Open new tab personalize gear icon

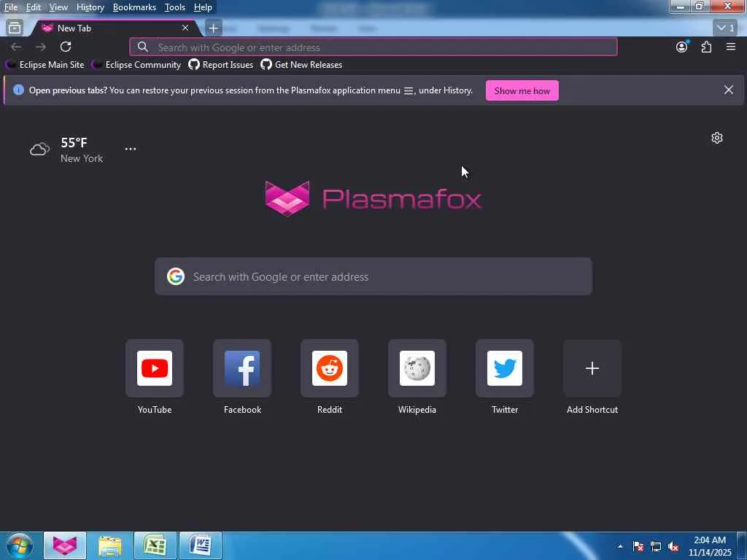click(x=717, y=138)
